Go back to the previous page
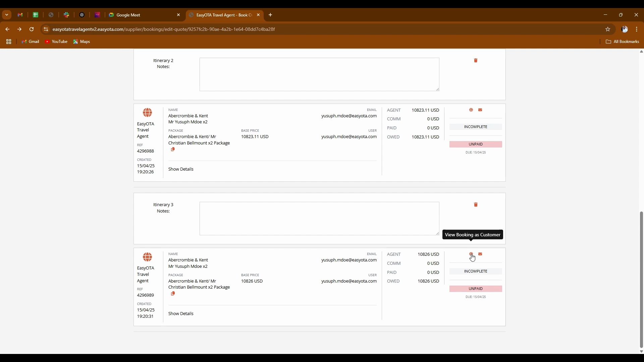Image resolution: width=644 pixels, height=362 pixels. [x=7, y=29]
